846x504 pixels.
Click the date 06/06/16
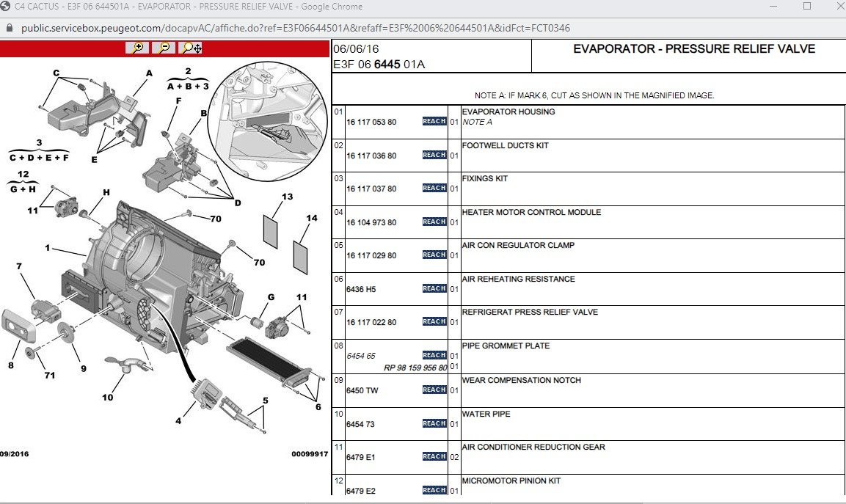(x=356, y=48)
